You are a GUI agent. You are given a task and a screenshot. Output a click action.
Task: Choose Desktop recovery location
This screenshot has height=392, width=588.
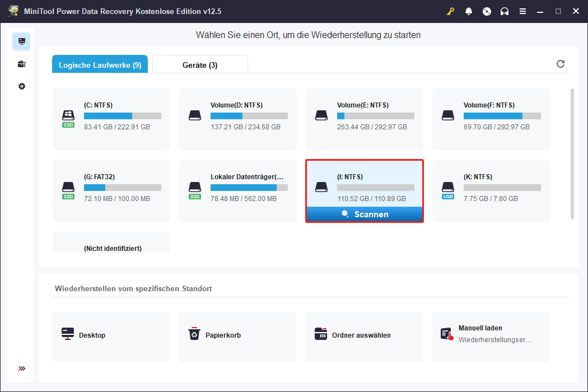coord(111,337)
